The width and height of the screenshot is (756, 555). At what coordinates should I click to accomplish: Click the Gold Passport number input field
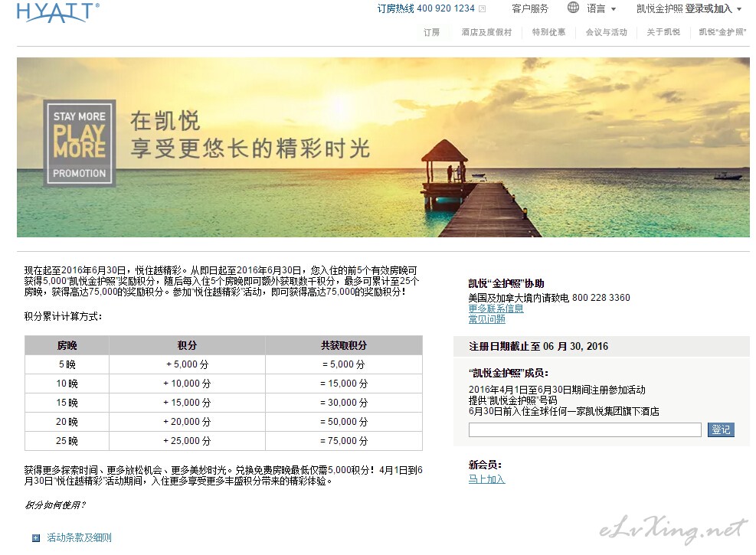(585, 429)
